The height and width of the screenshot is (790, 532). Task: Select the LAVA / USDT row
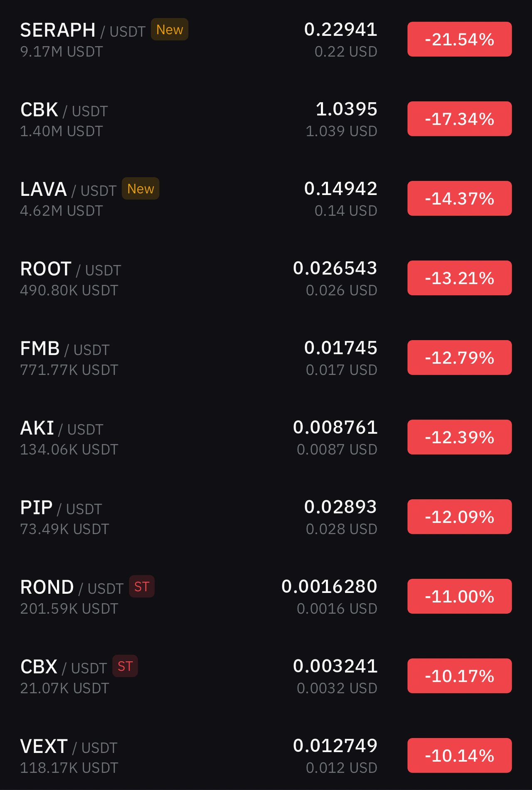tap(266, 199)
